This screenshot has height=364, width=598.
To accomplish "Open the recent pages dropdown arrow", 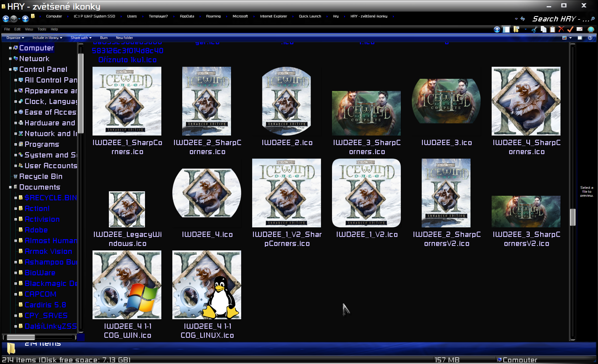I will coord(19,19).
